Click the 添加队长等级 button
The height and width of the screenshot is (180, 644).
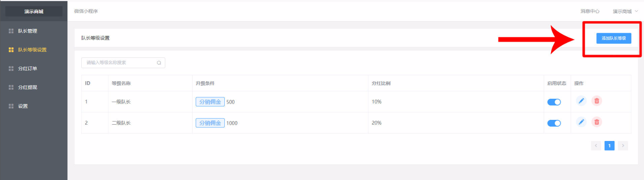pyautogui.click(x=613, y=38)
